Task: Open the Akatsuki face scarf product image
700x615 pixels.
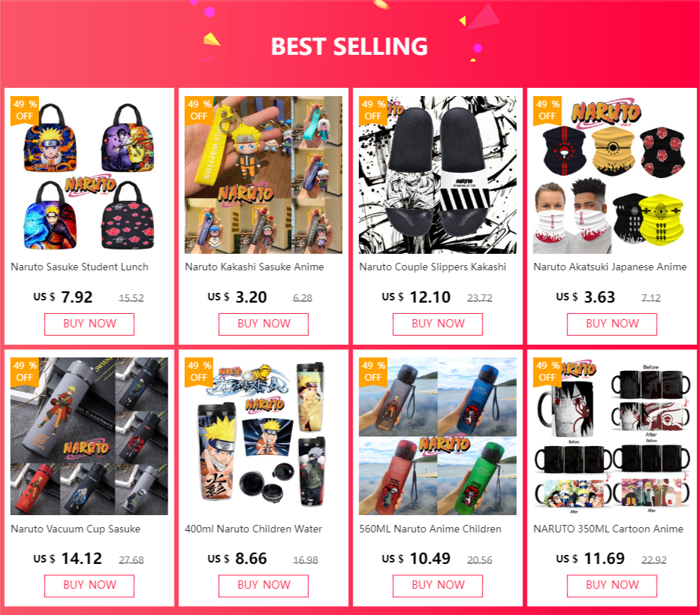Action: [x=612, y=174]
